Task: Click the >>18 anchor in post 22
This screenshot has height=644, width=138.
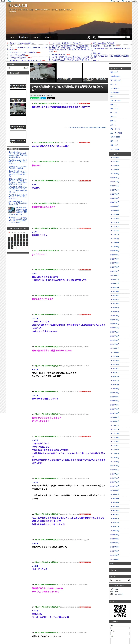Action: coord(35,370)
